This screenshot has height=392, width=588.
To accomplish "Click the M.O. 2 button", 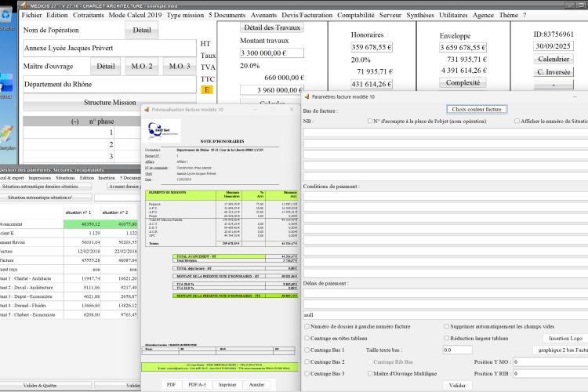I will click(142, 67).
